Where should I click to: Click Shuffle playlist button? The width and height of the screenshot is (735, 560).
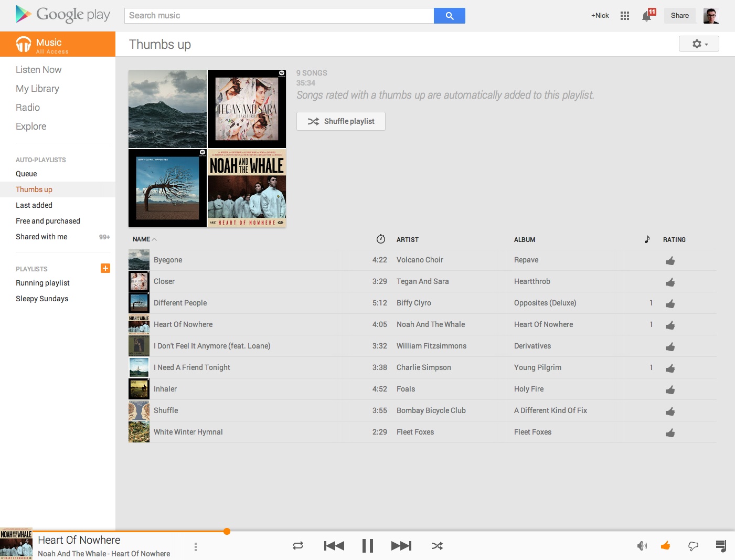pyautogui.click(x=341, y=121)
